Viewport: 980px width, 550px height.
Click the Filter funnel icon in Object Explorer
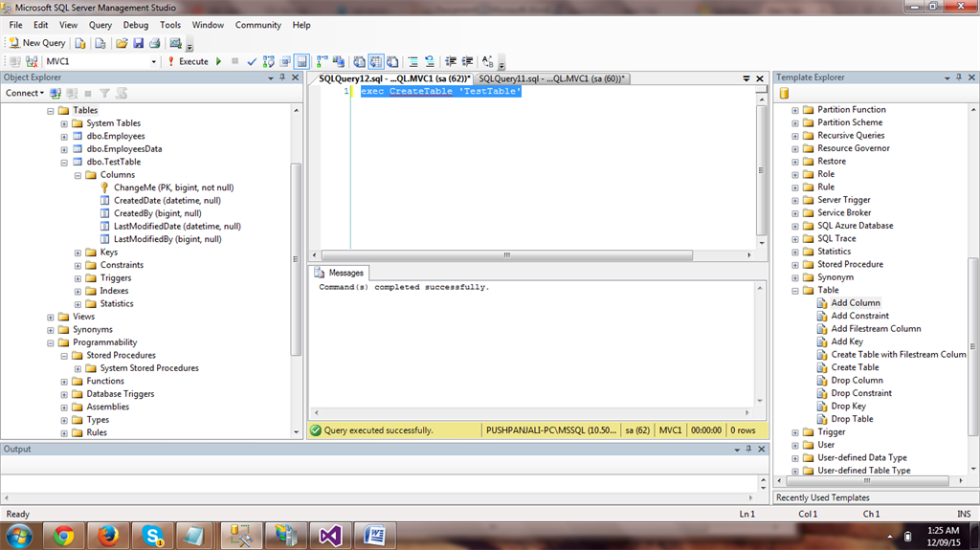[104, 93]
